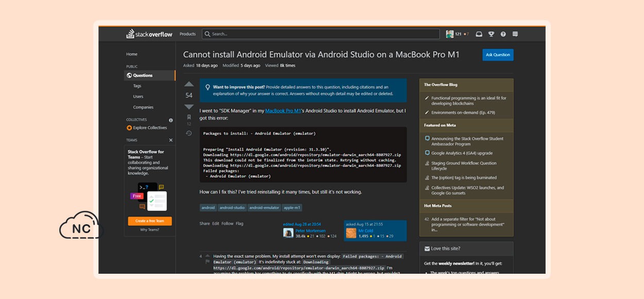The height and width of the screenshot is (299, 644).
Task: Open Companies in left sidebar
Action: coord(143,107)
